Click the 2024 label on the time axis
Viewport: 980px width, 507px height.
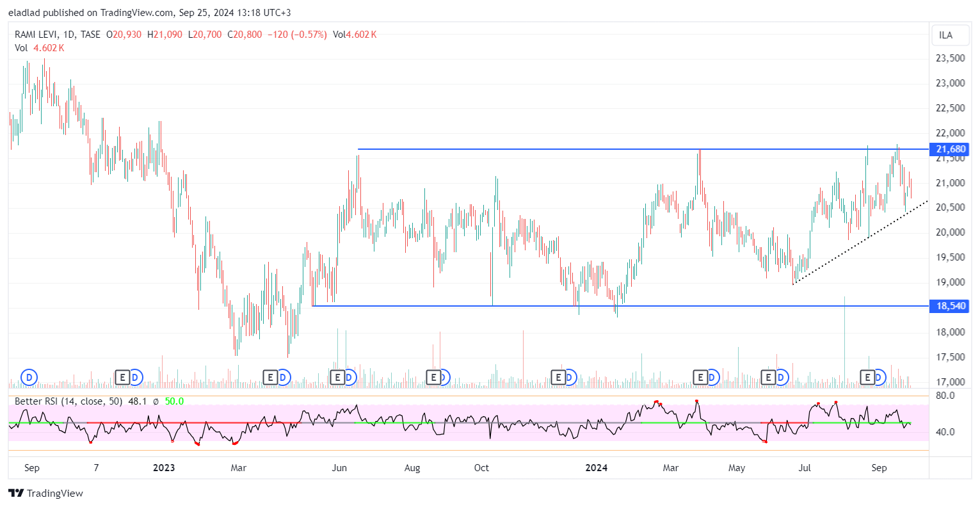click(597, 468)
